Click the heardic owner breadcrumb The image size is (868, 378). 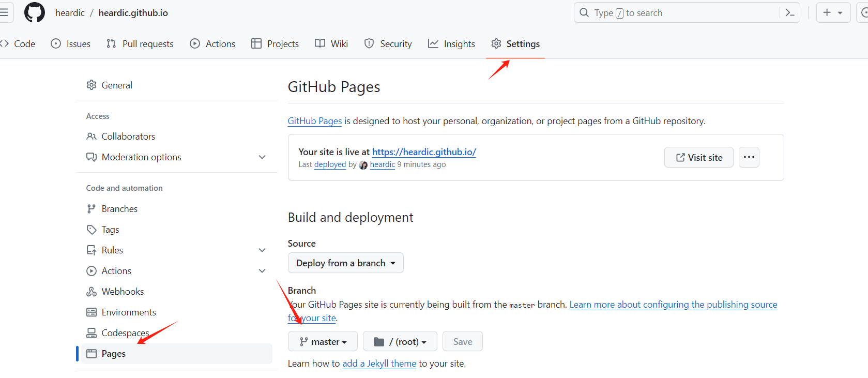click(70, 12)
